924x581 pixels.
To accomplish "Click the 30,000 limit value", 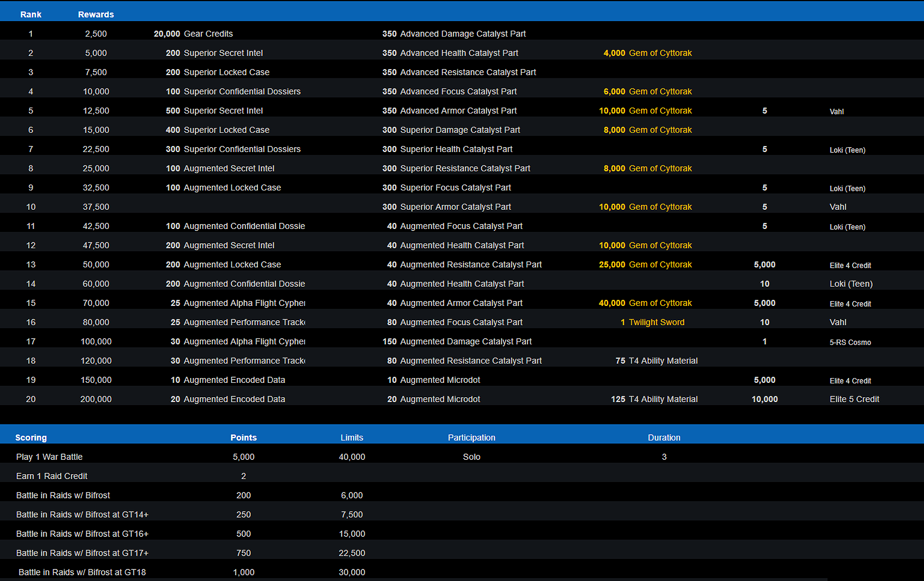I will (352, 572).
